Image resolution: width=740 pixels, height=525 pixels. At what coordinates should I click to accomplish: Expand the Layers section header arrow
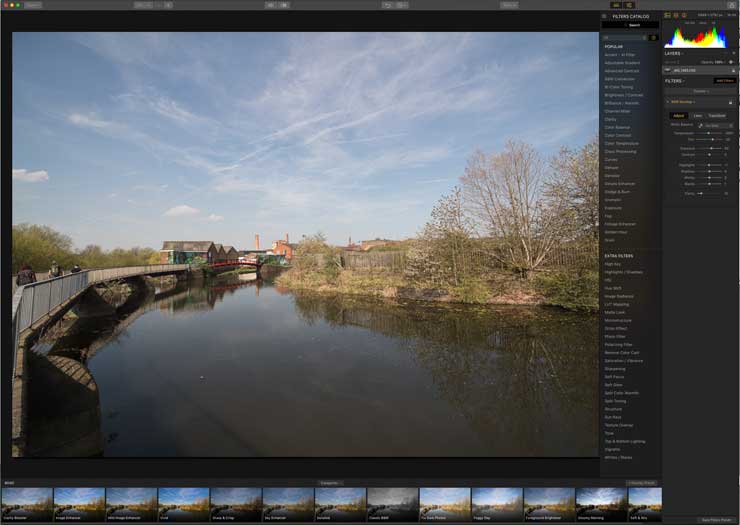683,54
